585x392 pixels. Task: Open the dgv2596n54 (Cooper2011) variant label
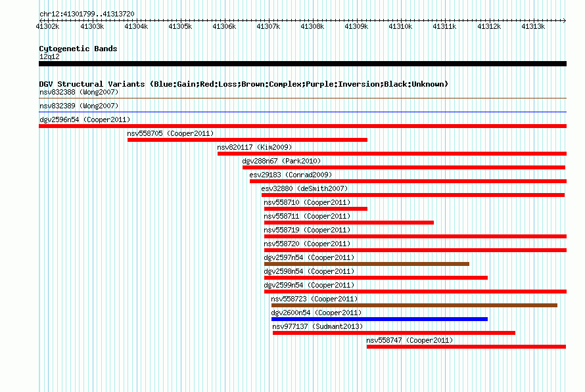(x=85, y=120)
